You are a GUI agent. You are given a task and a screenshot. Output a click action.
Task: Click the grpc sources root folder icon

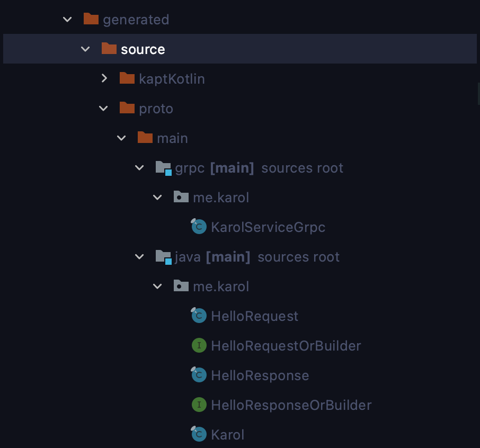click(164, 168)
